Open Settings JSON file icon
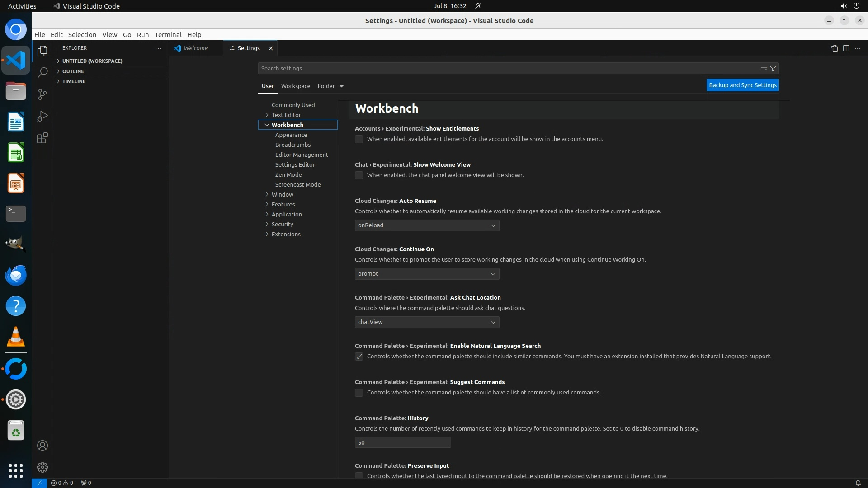The width and height of the screenshot is (868, 488). point(834,48)
